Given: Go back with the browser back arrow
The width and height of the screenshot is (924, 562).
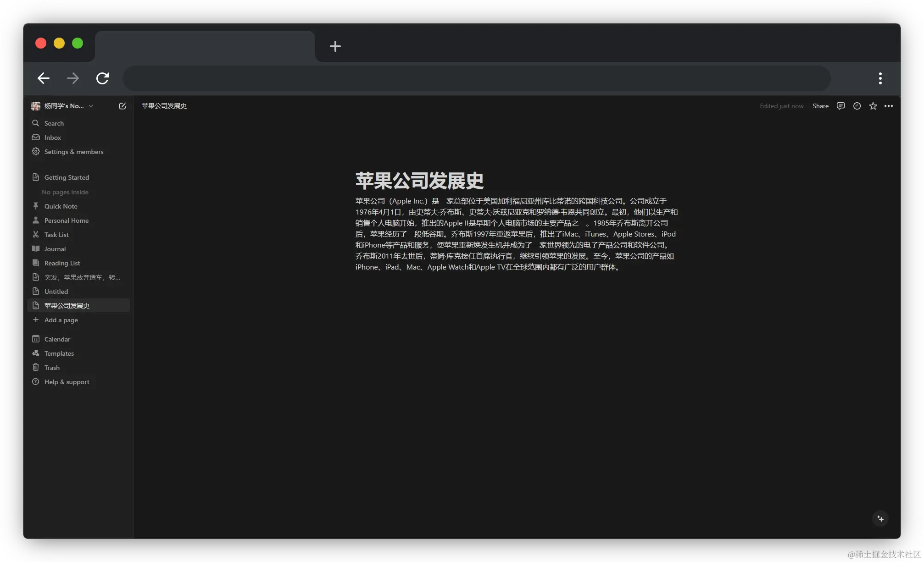Looking at the screenshot, I should click(44, 78).
